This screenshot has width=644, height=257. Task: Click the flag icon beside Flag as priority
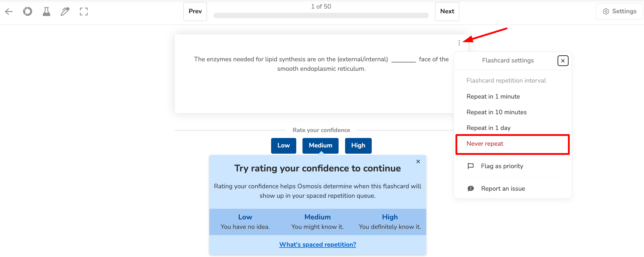(471, 166)
